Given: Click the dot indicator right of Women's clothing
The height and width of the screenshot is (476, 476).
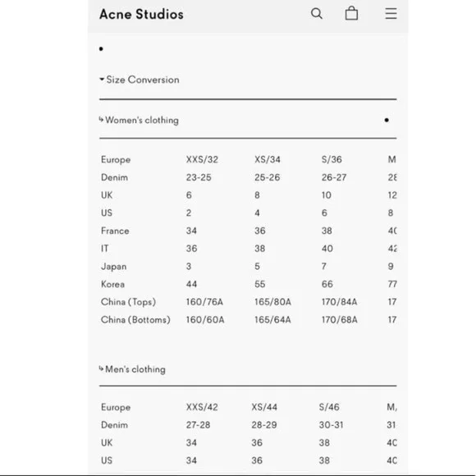Looking at the screenshot, I should coord(387,120).
